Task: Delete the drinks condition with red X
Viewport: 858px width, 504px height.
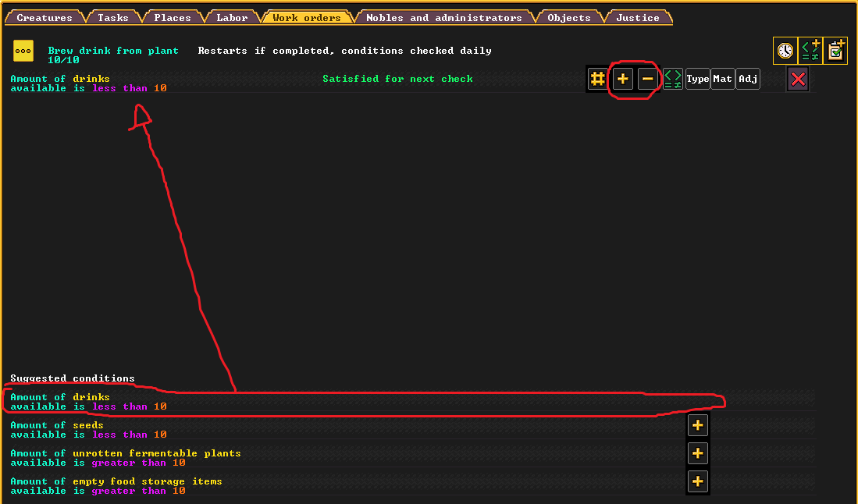Action: (798, 80)
